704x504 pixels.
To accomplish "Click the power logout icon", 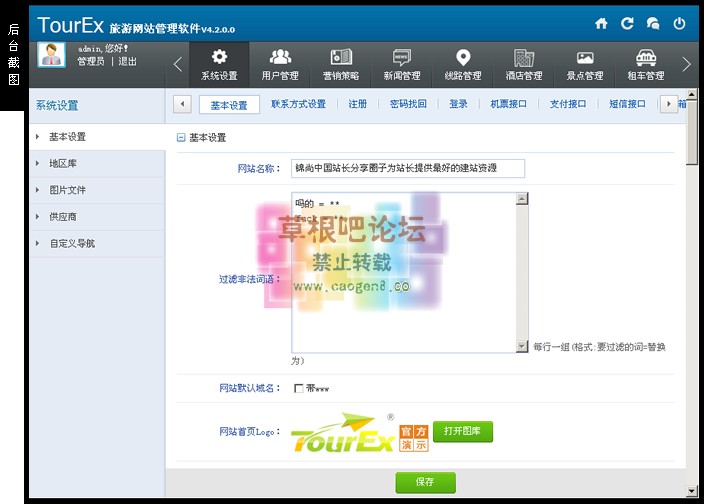I will [679, 23].
